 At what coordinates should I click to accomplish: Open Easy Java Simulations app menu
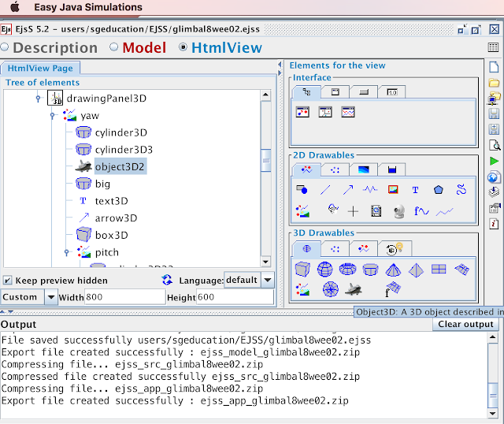click(x=88, y=7)
